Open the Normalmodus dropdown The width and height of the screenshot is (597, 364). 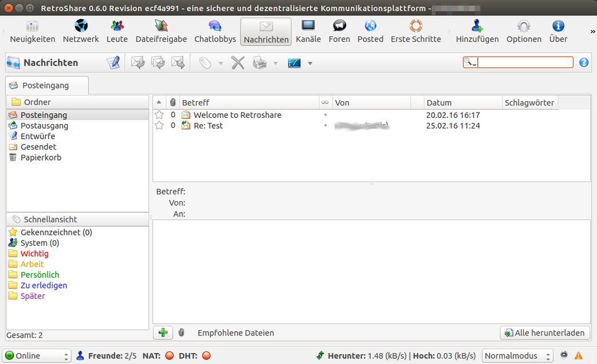pyautogui.click(x=517, y=355)
